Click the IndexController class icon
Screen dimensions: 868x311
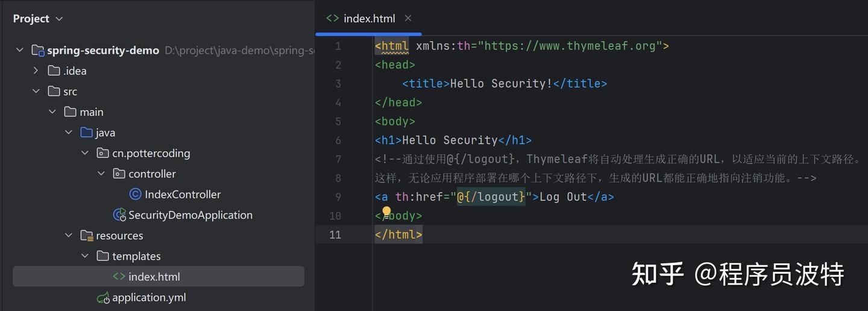[136, 194]
